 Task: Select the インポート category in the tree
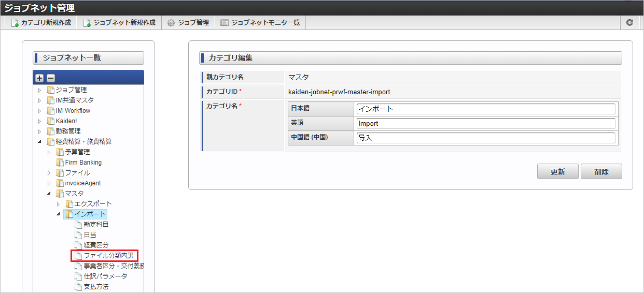[x=90, y=214]
